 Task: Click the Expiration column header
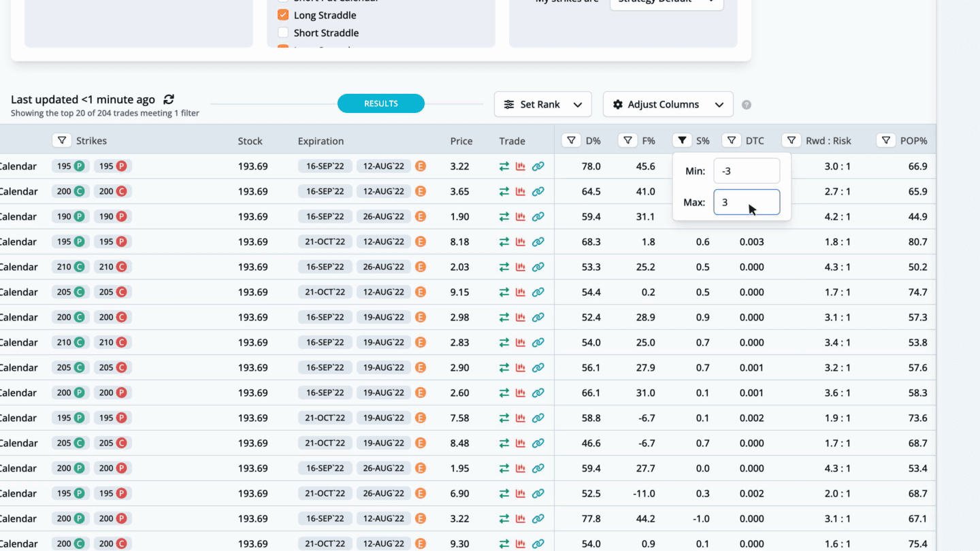[321, 141]
